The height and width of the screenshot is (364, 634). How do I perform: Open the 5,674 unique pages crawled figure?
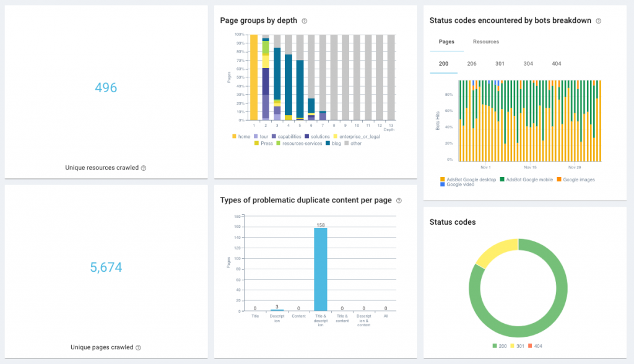click(x=106, y=267)
